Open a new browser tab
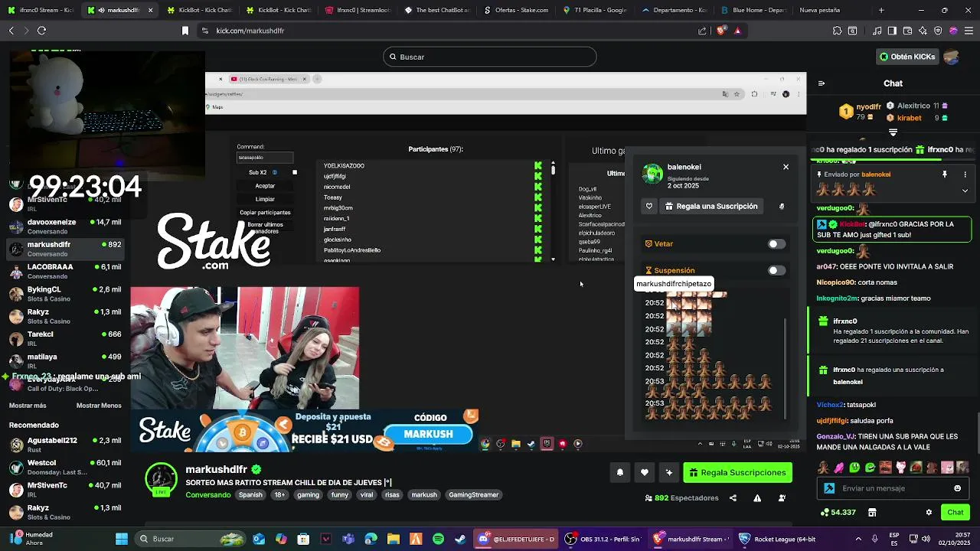Viewport: 980px width, 551px height. (881, 10)
